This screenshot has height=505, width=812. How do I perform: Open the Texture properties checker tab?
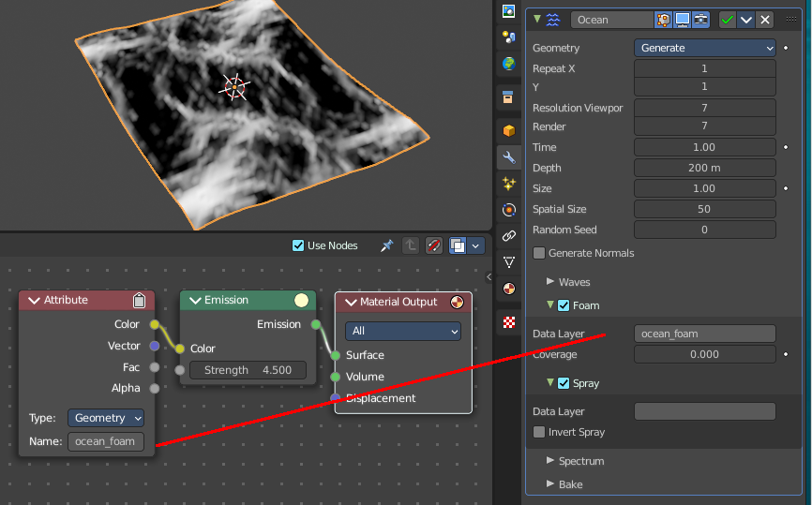pos(508,322)
